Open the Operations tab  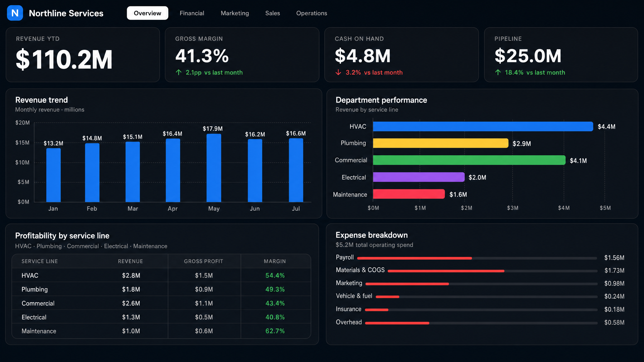point(311,13)
